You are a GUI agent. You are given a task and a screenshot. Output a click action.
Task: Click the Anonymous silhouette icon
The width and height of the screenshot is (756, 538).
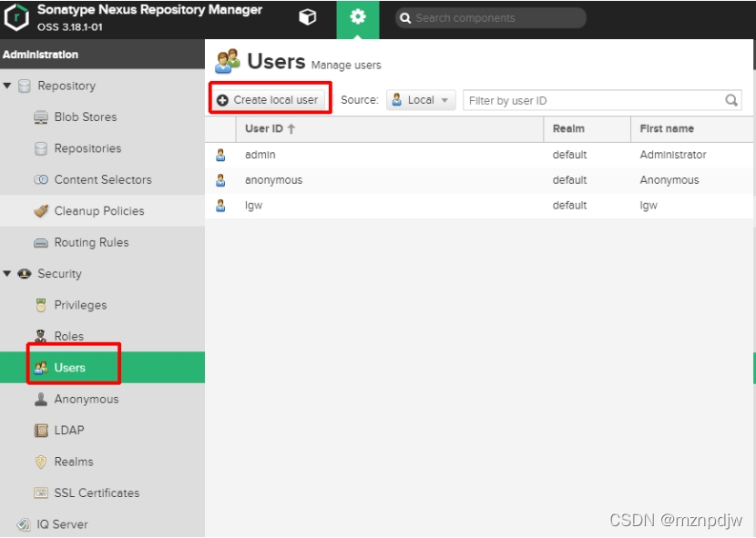41,399
